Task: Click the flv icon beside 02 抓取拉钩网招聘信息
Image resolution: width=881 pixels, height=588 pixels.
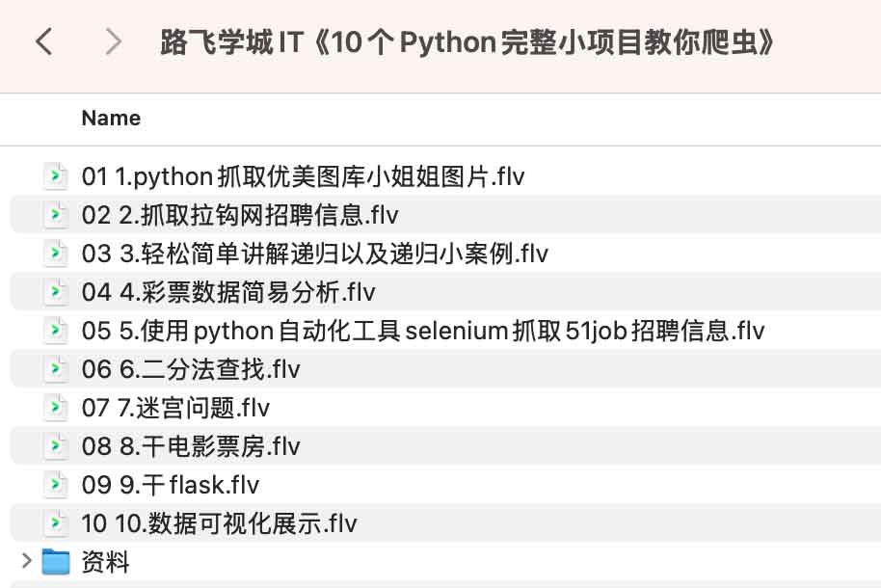Action: (56, 215)
